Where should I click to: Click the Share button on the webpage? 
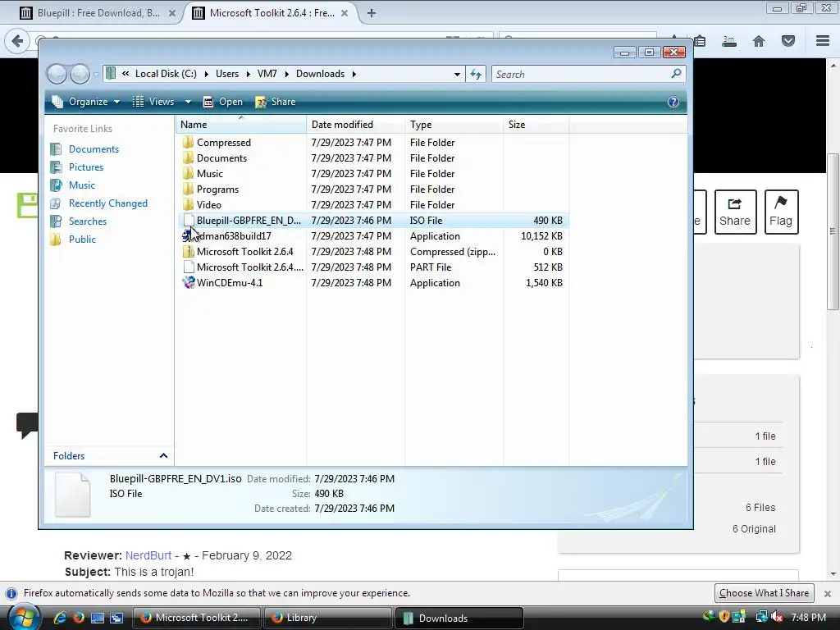click(x=735, y=212)
